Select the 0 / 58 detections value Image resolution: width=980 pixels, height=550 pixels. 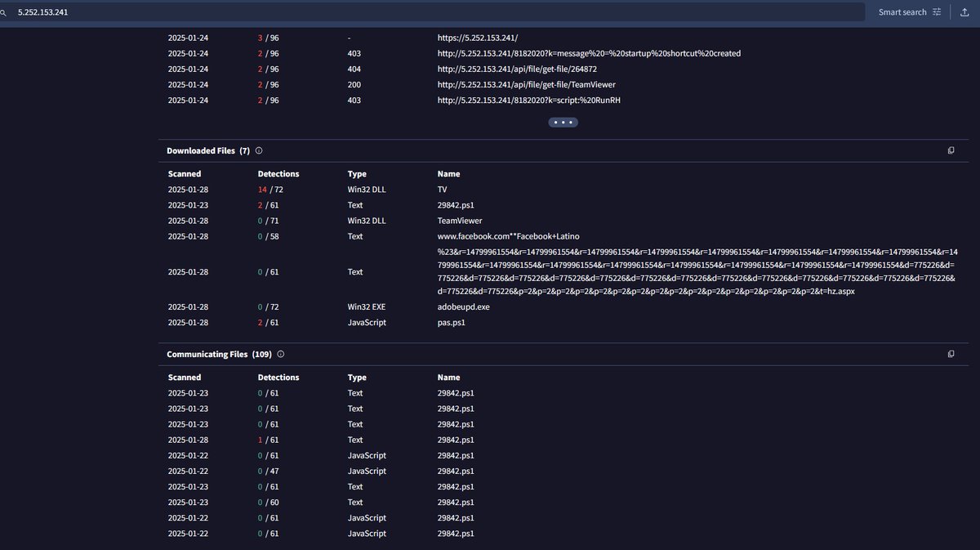coord(268,236)
